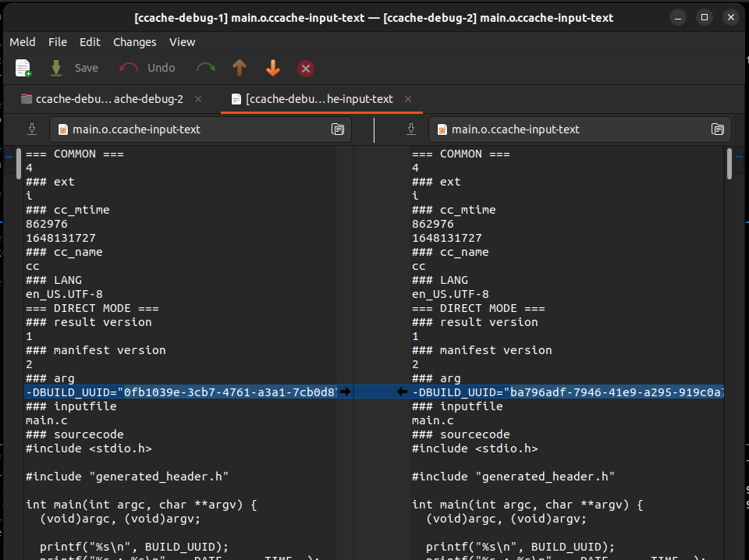Click the red stop icon in the toolbar

(307, 69)
